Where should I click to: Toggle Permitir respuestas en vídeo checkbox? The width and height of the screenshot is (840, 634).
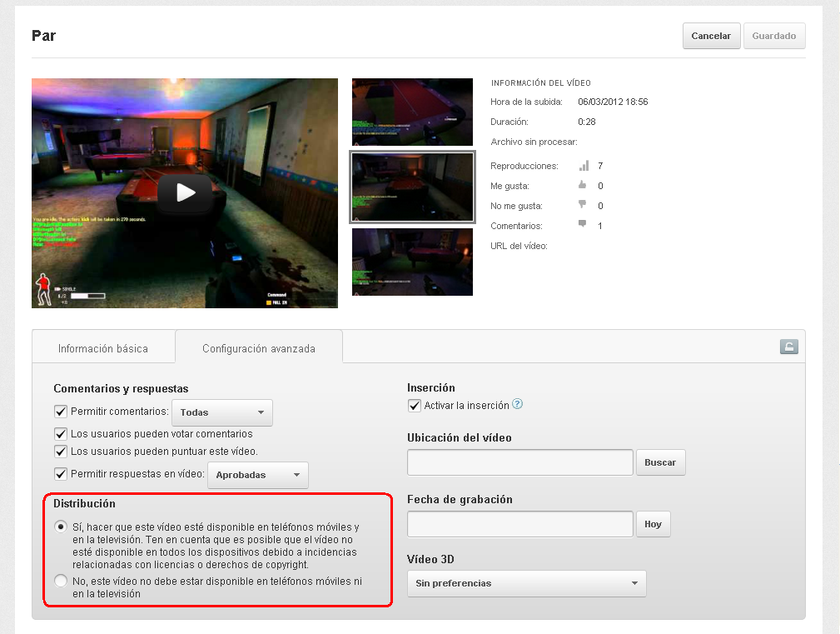tap(61, 474)
